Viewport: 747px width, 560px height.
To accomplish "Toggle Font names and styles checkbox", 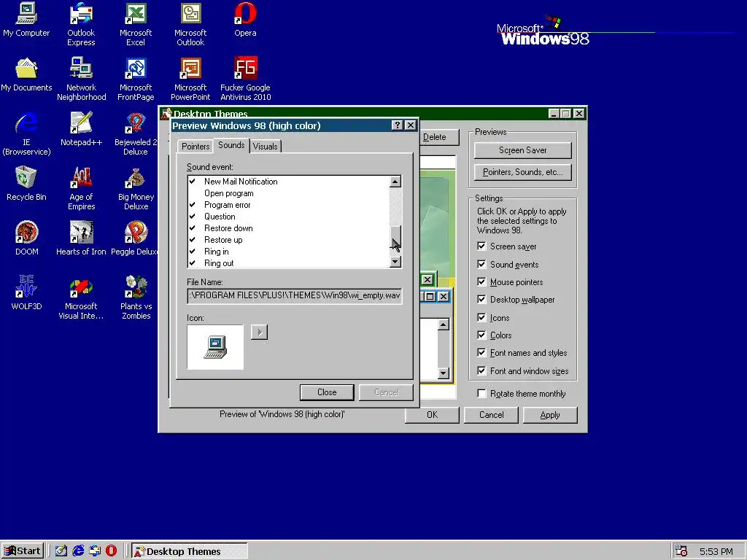I will 481,353.
